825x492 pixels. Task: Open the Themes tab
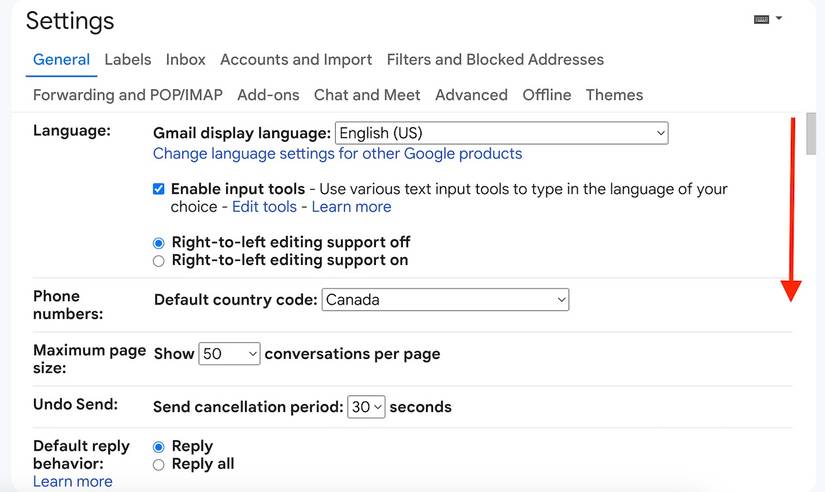[615, 95]
